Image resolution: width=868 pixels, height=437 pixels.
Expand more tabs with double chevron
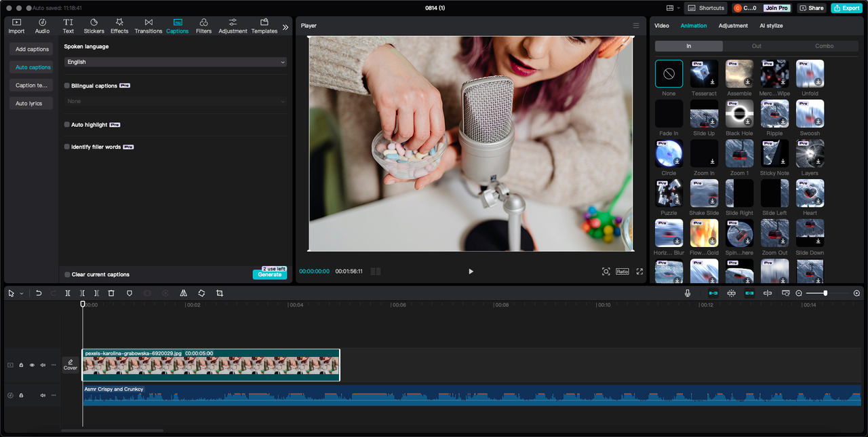coord(285,27)
